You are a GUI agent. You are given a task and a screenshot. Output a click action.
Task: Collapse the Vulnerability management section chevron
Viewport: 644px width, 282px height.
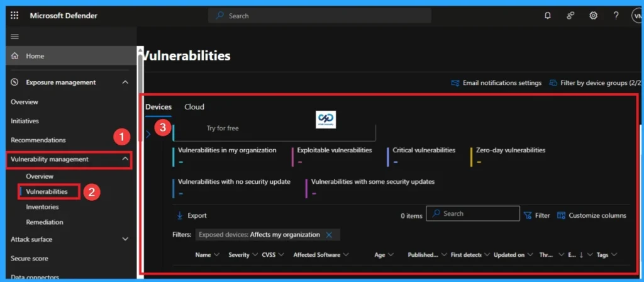[125, 159]
